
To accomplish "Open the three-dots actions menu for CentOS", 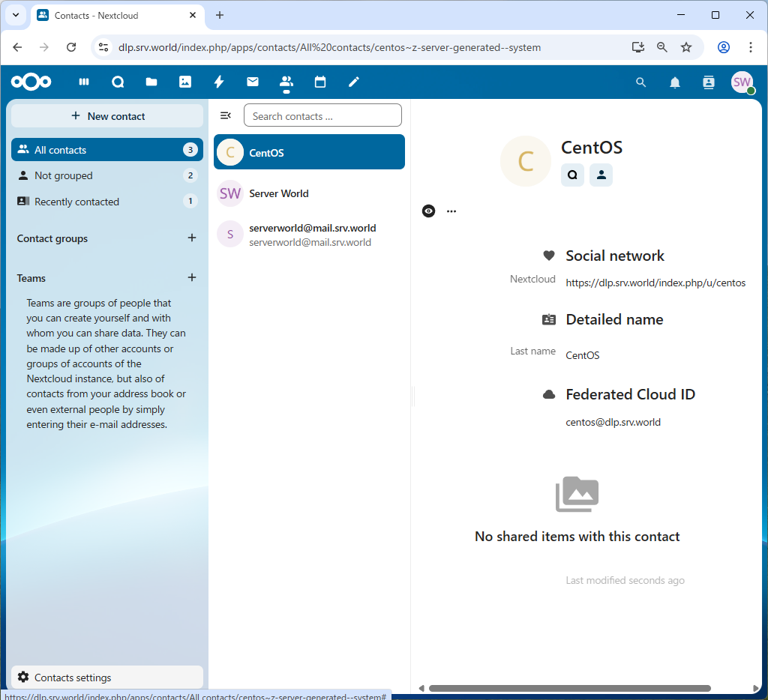I will [451, 211].
